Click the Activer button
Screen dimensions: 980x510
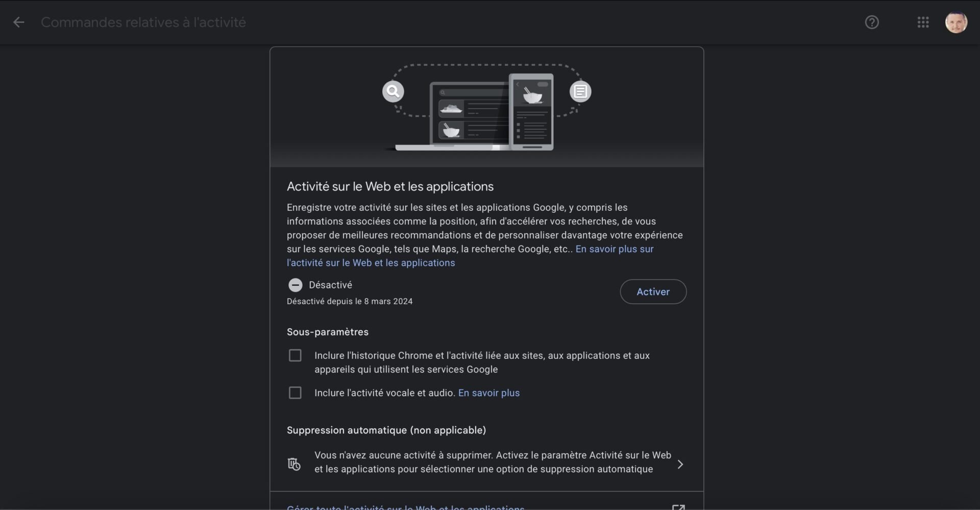click(653, 292)
